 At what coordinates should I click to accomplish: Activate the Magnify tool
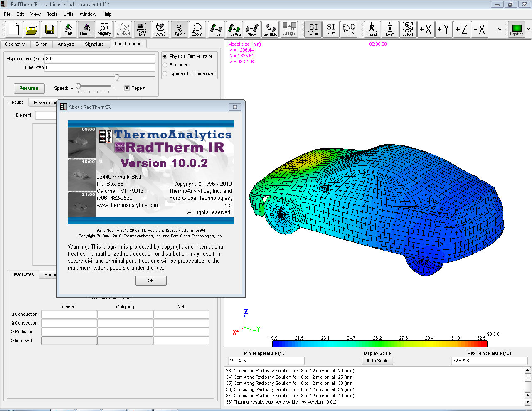click(104, 30)
